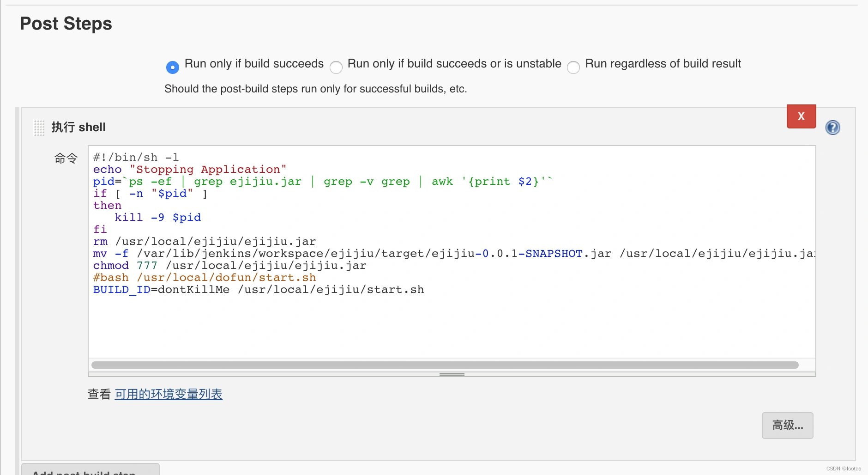This screenshot has width=868, height=475.
Task: Click the line kill -9 $pid
Action: tap(157, 218)
